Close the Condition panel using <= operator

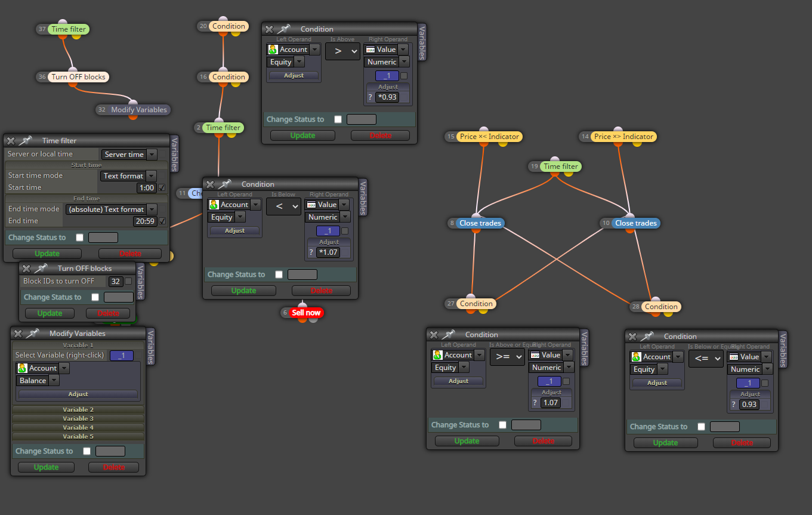point(632,337)
